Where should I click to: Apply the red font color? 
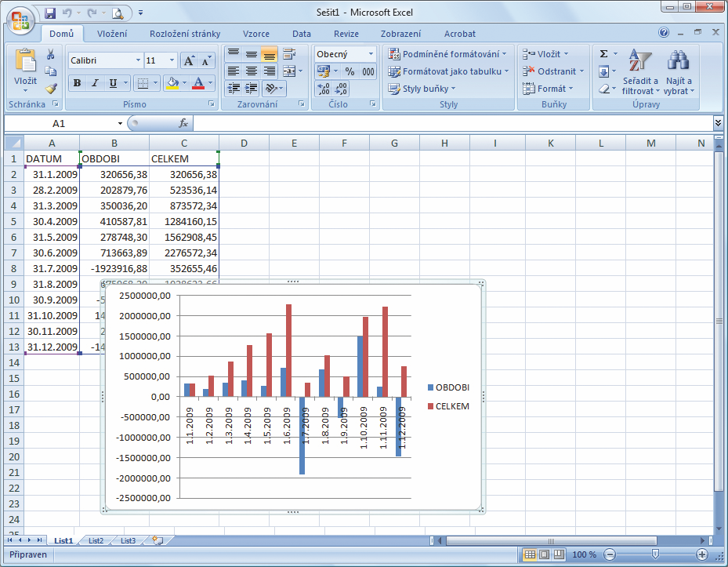pyautogui.click(x=198, y=83)
